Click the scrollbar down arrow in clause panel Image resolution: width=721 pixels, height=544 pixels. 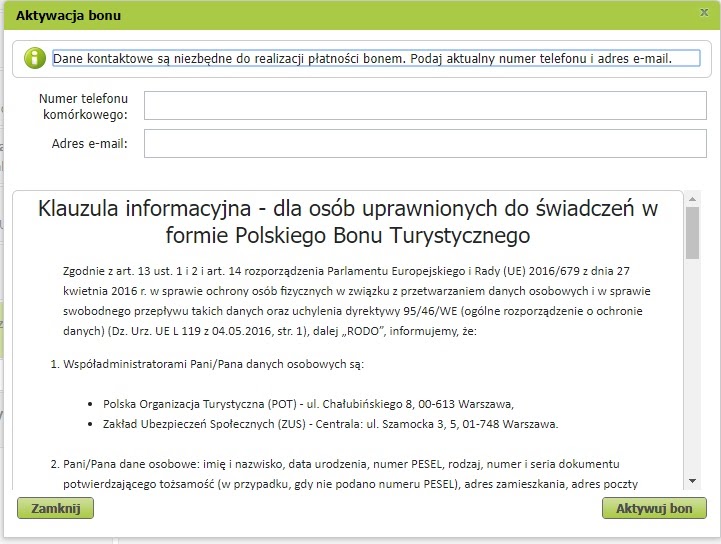(x=692, y=481)
